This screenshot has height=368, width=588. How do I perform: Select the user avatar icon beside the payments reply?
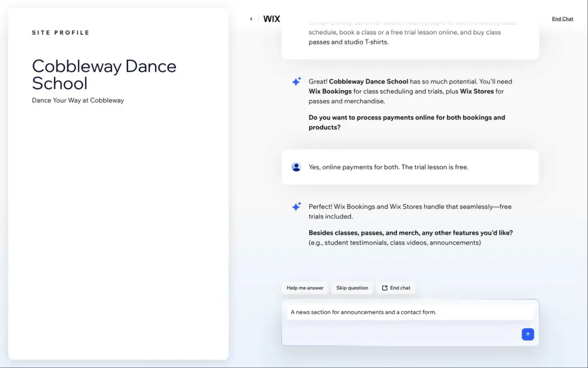point(296,167)
